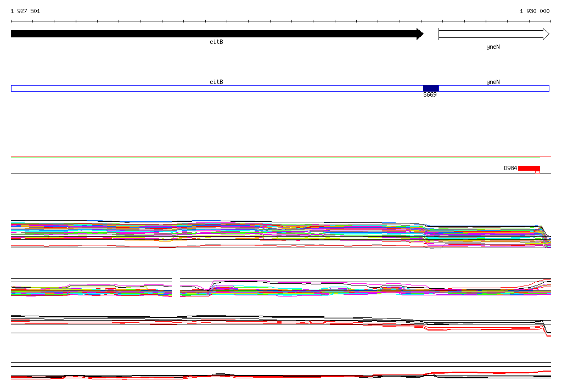
Task: Click the citB label above blue bar
Action: pyautogui.click(x=216, y=82)
